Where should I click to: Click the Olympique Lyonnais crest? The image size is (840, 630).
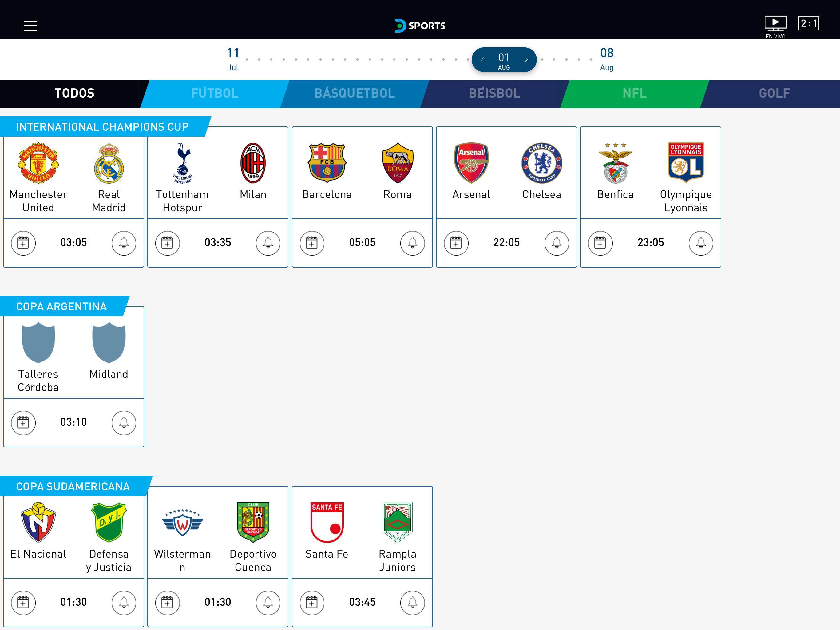(686, 163)
